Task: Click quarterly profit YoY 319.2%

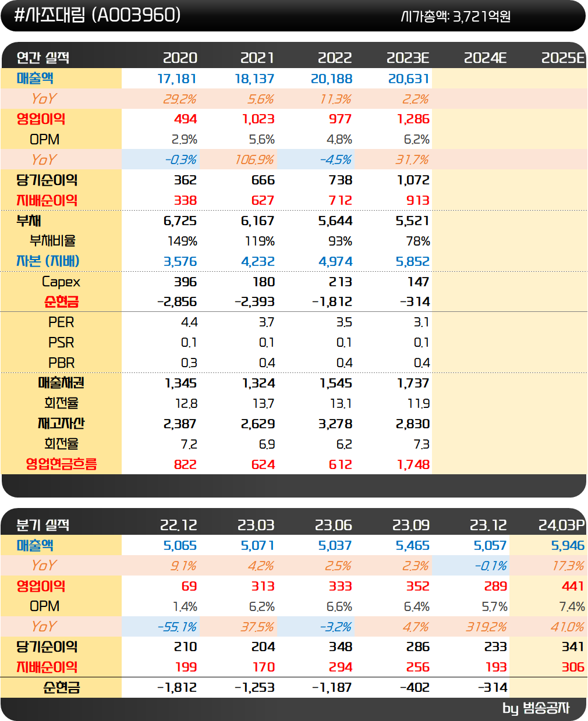Action: coord(487,627)
